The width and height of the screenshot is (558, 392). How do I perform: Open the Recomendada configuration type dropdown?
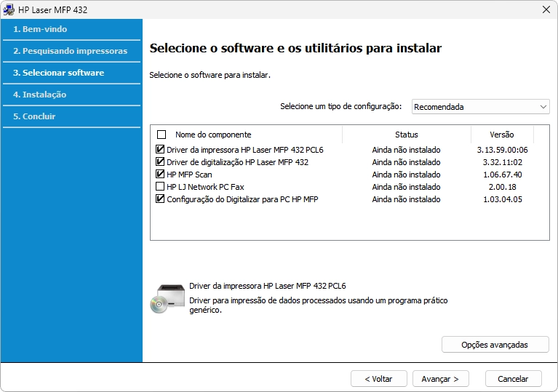pyautogui.click(x=480, y=107)
